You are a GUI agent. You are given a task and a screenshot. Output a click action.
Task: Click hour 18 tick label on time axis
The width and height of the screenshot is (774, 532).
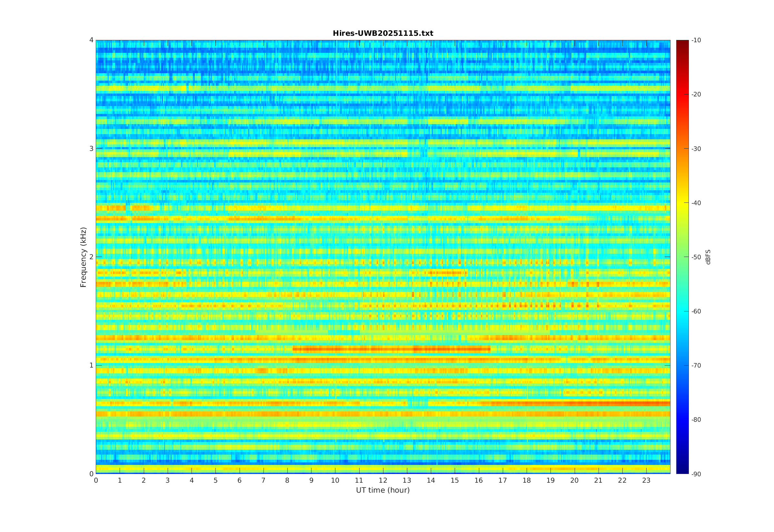[x=527, y=480]
